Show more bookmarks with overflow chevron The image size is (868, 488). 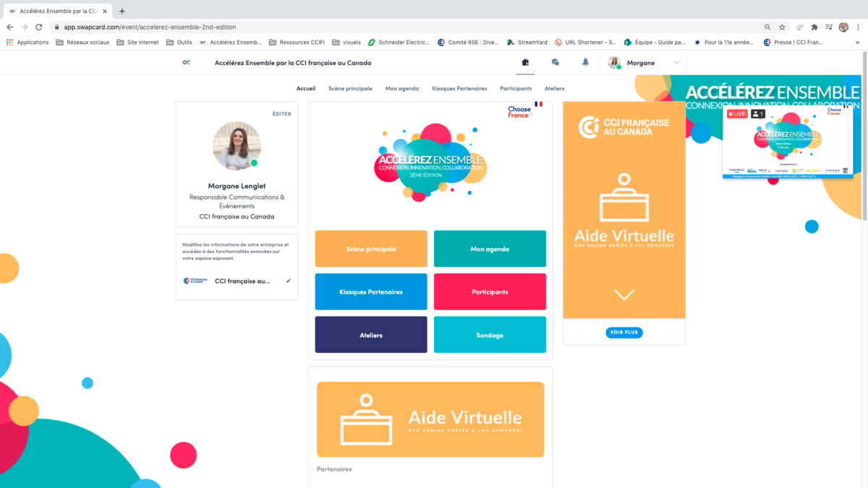pos(858,43)
